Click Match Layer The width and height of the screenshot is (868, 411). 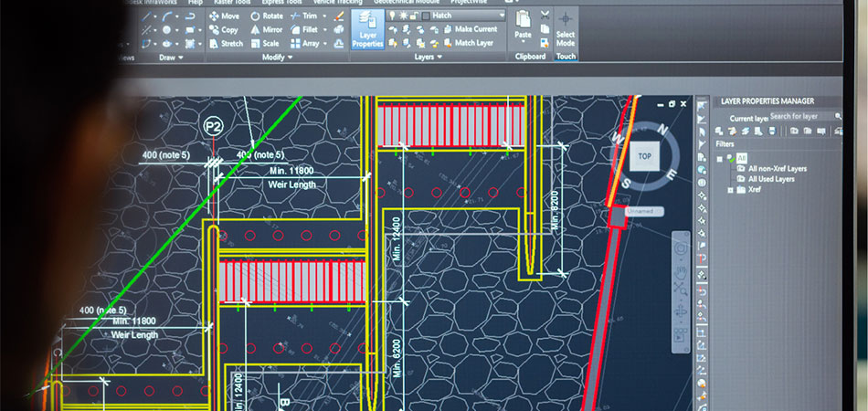tap(469, 43)
